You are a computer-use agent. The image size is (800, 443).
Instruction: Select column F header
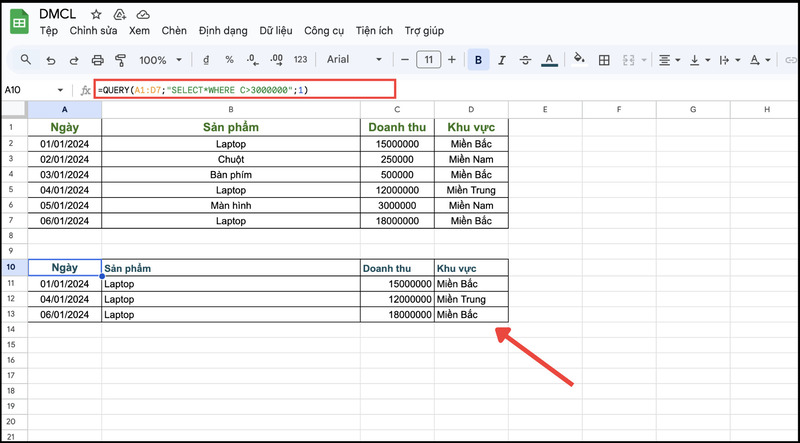click(619, 109)
